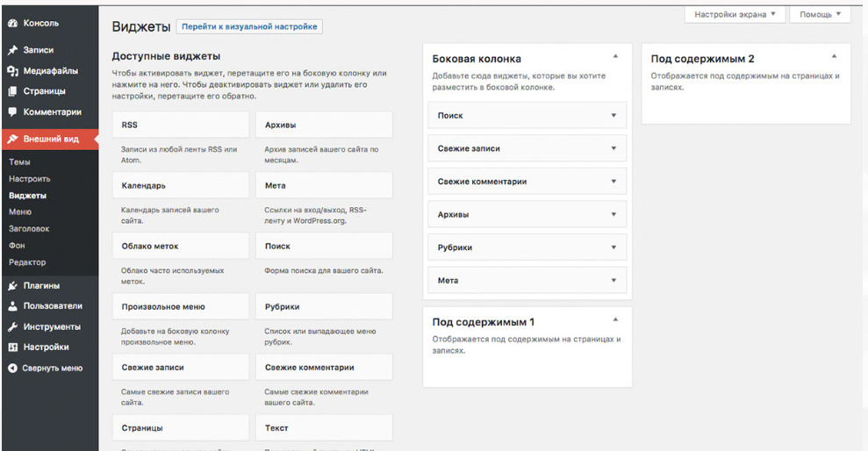Open the Темы submenu item
This screenshot has height=451, width=868.
click(x=19, y=162)
